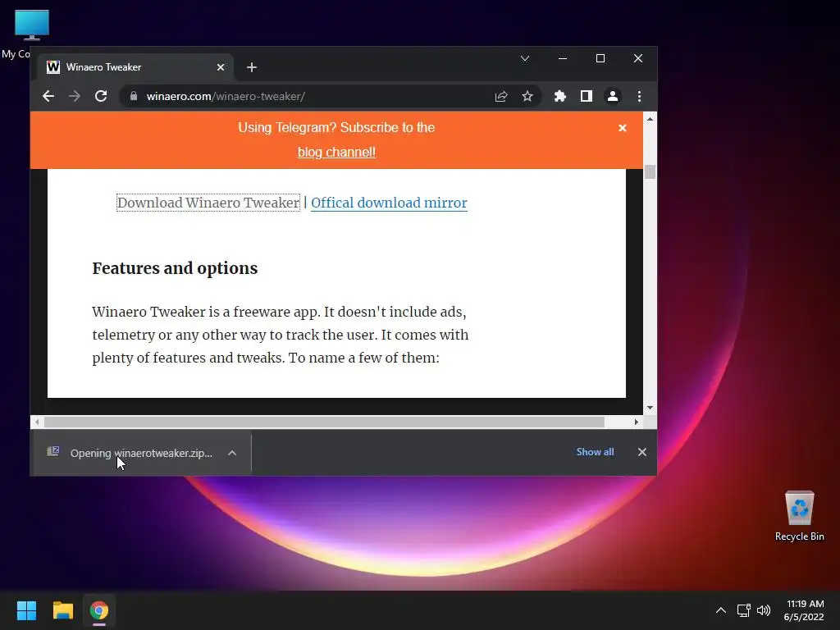Reload the Winaero Tweaker page

click(101, 97)
